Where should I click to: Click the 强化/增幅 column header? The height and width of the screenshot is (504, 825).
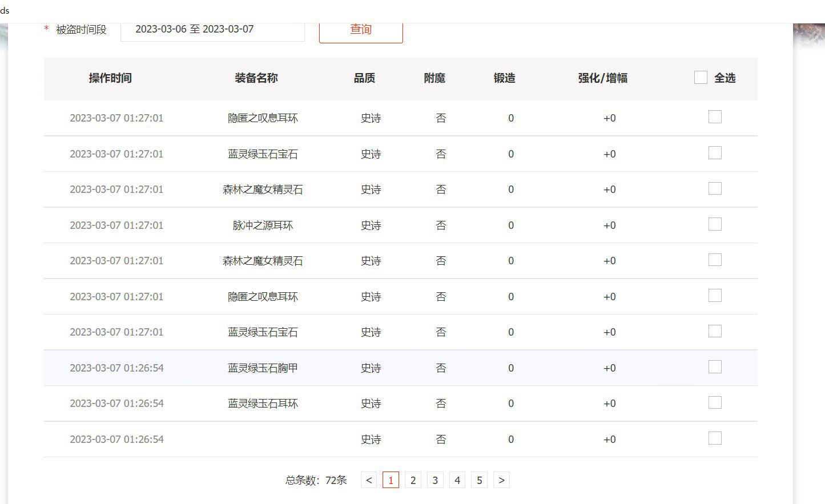tap(603, 78)
